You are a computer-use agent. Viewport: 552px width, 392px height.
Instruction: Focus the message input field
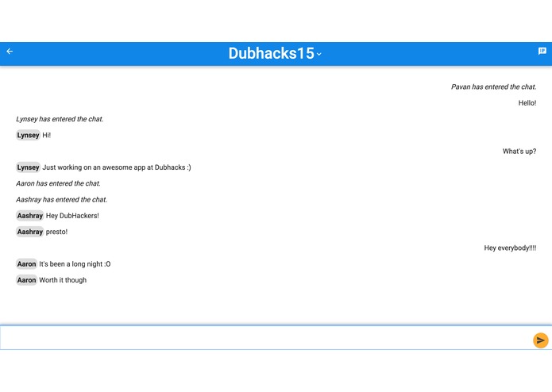point(266,337)
